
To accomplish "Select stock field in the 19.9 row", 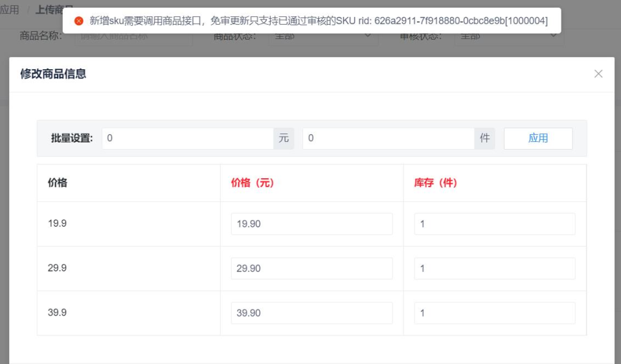I will [x=495, y=224].
